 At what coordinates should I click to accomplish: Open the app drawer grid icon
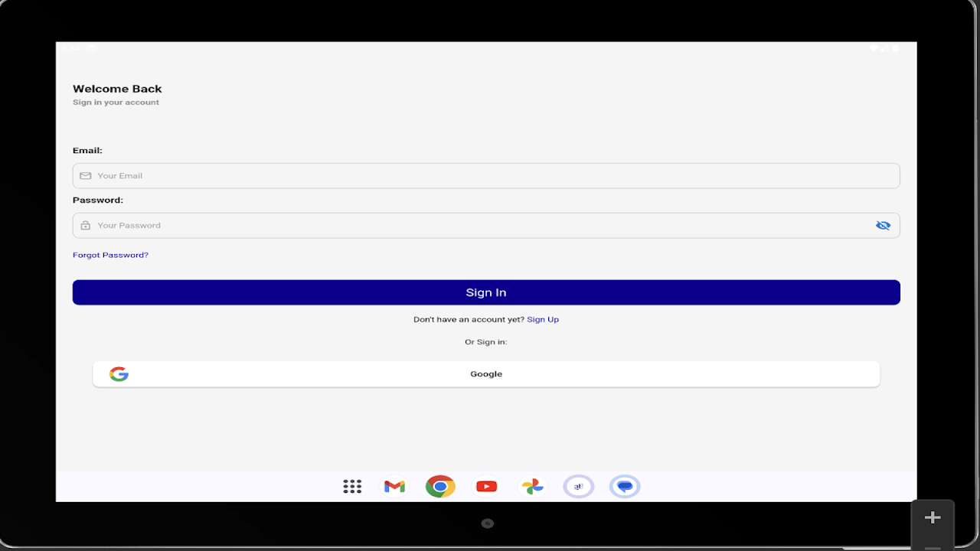click(352, 487)
